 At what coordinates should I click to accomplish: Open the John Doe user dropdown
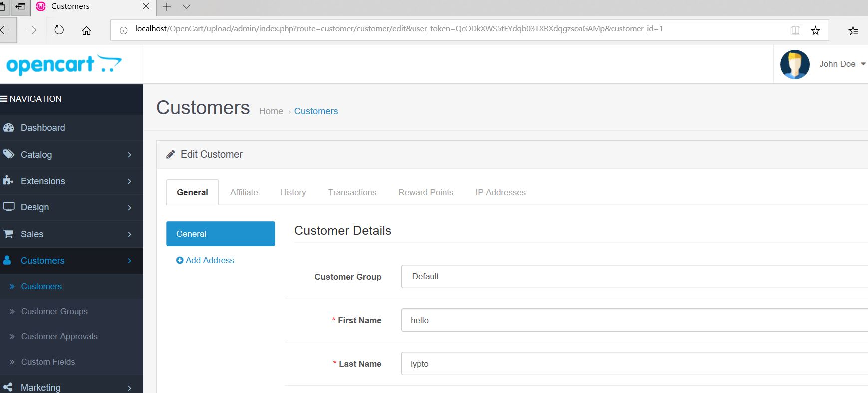pos(842,64)
